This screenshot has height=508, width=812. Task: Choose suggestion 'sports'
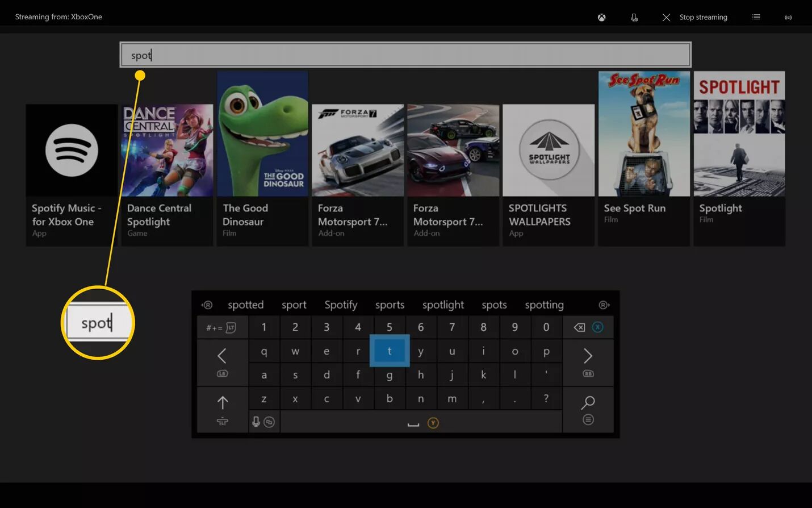390,305
